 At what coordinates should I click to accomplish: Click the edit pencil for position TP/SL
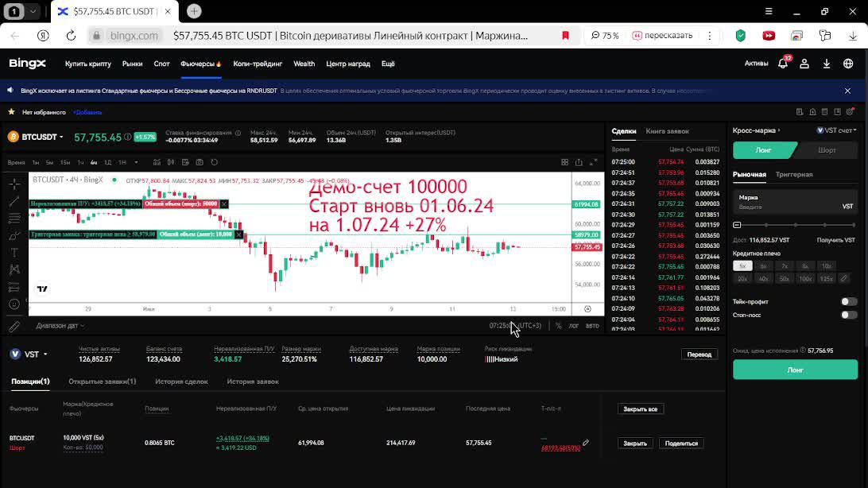pyautogui.click(x=586, y=443)
